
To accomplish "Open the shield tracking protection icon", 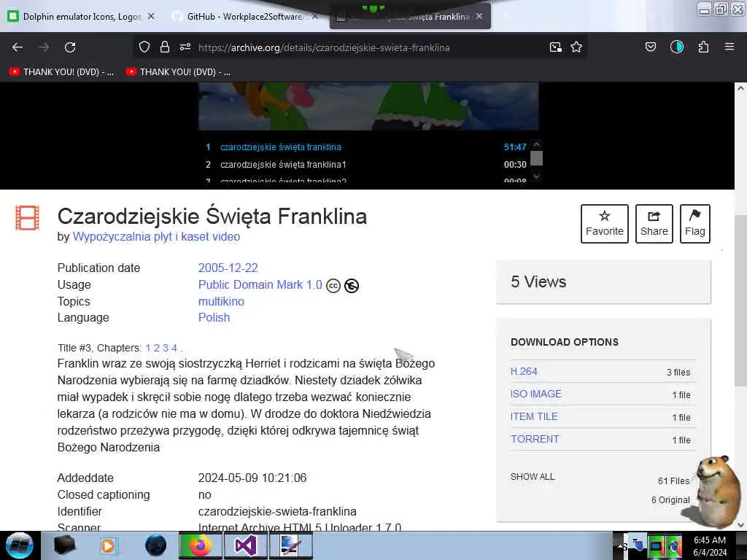I will click(144, 47).
